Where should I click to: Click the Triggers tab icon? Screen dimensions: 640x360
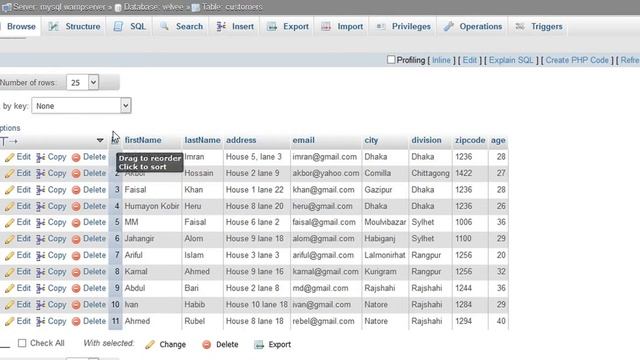[520, 27]
